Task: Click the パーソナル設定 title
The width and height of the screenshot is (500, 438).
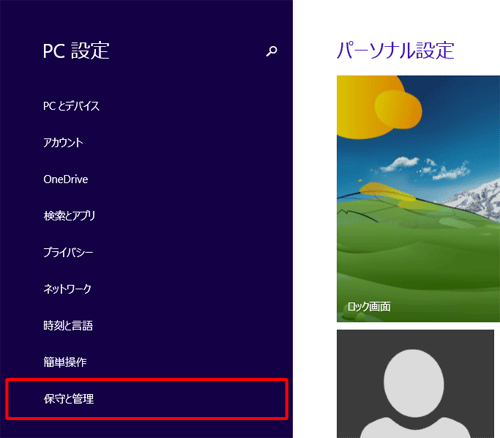Action: pos(395,51)
